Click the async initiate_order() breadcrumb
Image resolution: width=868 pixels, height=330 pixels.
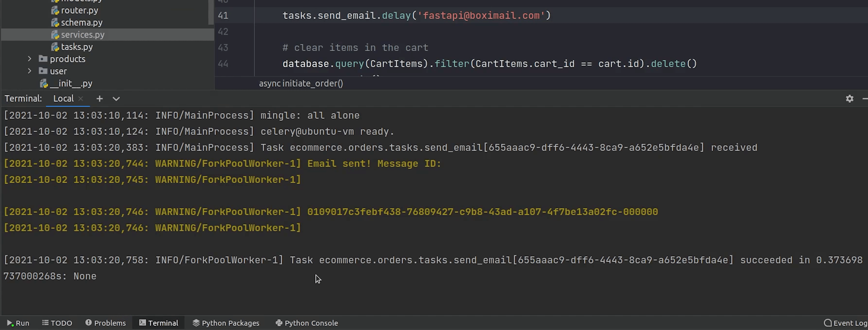300,84
